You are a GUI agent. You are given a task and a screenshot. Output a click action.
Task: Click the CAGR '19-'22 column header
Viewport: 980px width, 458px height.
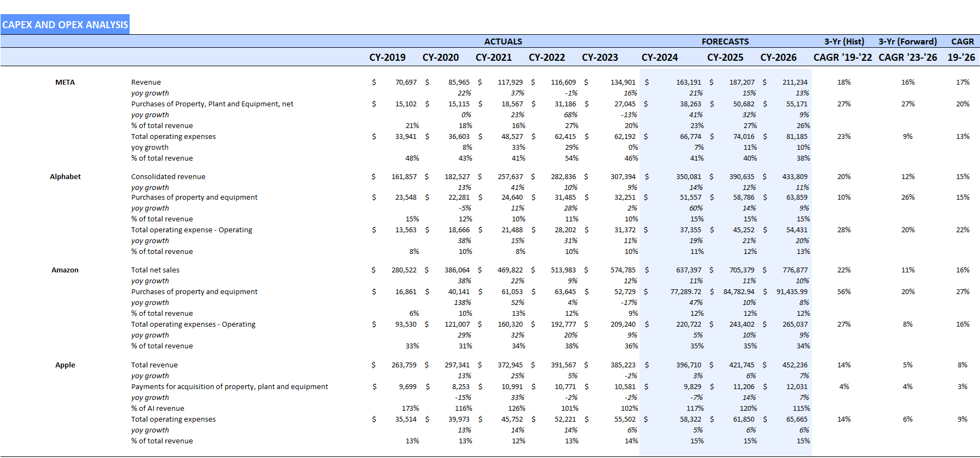(842, 58)
